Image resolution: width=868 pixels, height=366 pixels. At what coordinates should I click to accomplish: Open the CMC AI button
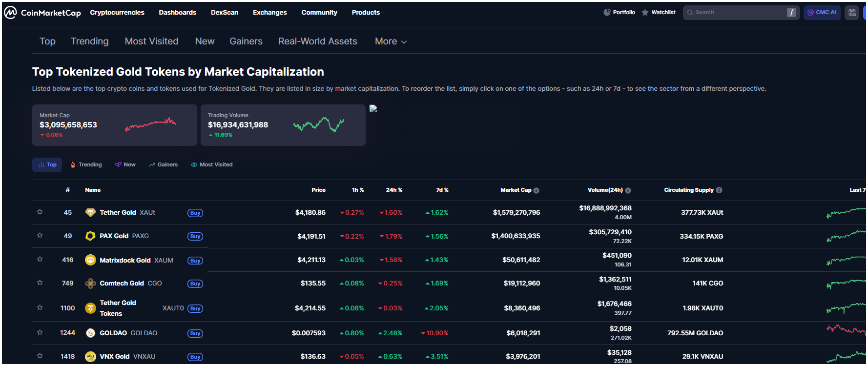click(822, 13)
